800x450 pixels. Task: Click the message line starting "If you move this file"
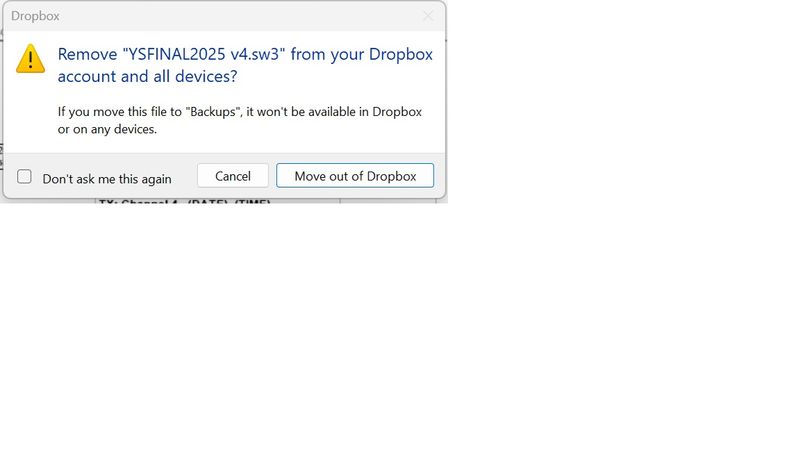pyautogui.click(x=240, y=112)
